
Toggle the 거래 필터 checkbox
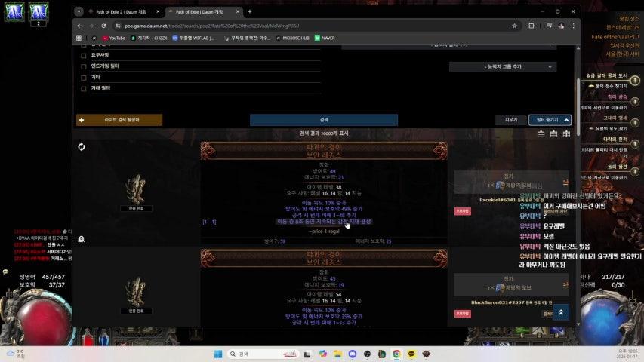84,89
